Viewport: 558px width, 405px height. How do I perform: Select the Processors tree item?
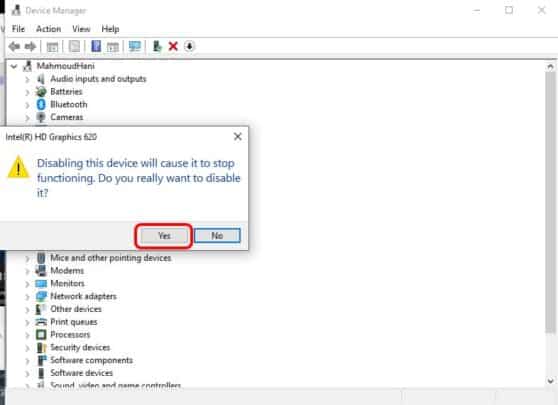point(70,335)
